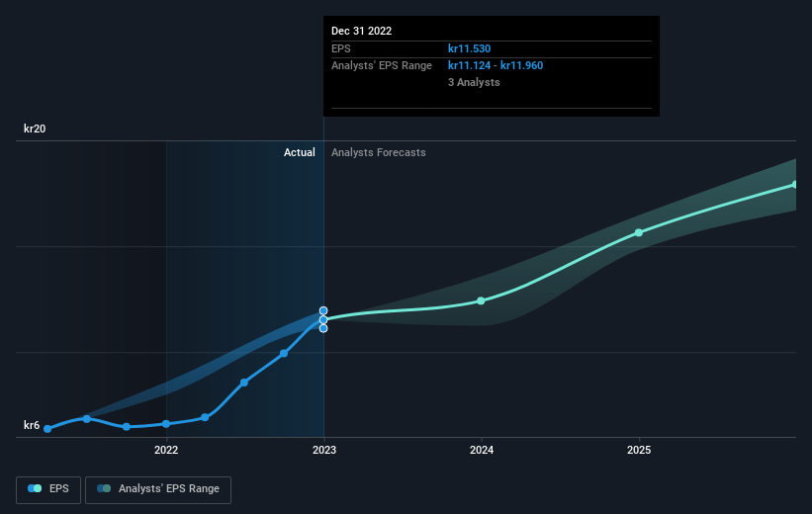Click the Analysts Forecasts label

pos(379,152)
